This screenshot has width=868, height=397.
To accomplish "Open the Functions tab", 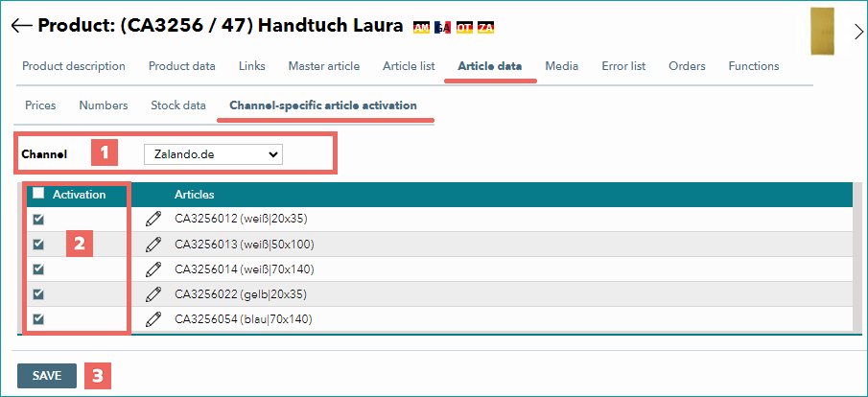I will [754, 66].
